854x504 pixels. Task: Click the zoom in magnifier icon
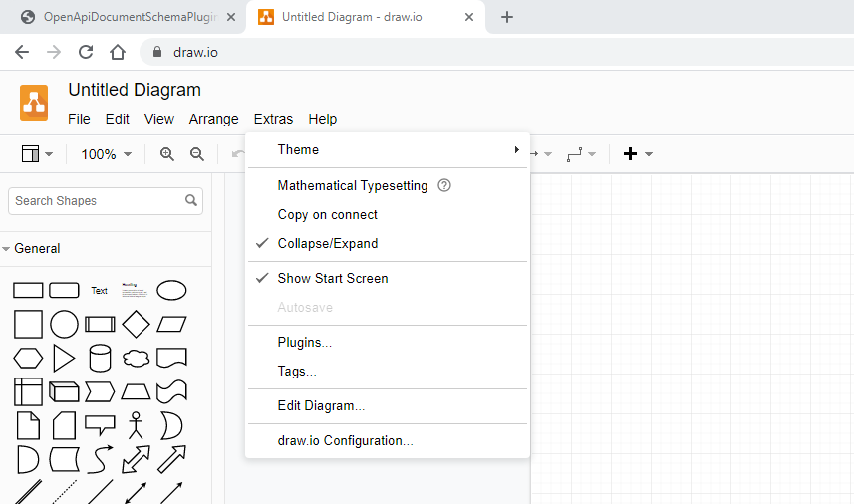[x=167, y=154]
